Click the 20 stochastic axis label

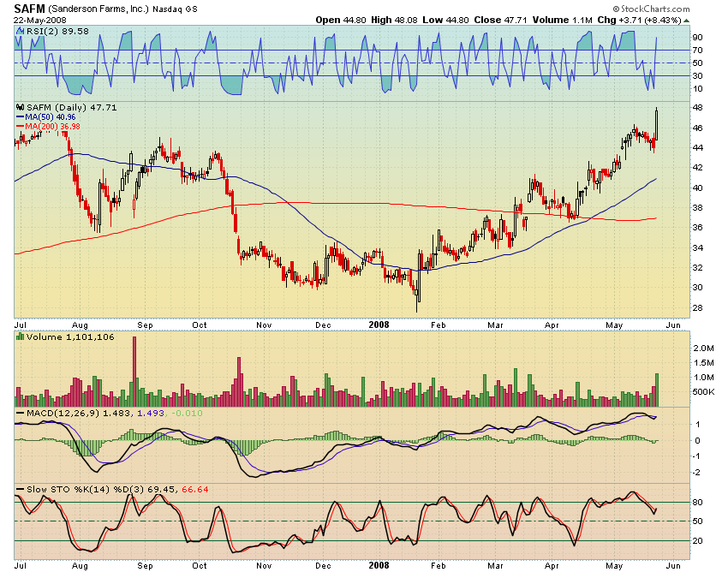(697, 541)
